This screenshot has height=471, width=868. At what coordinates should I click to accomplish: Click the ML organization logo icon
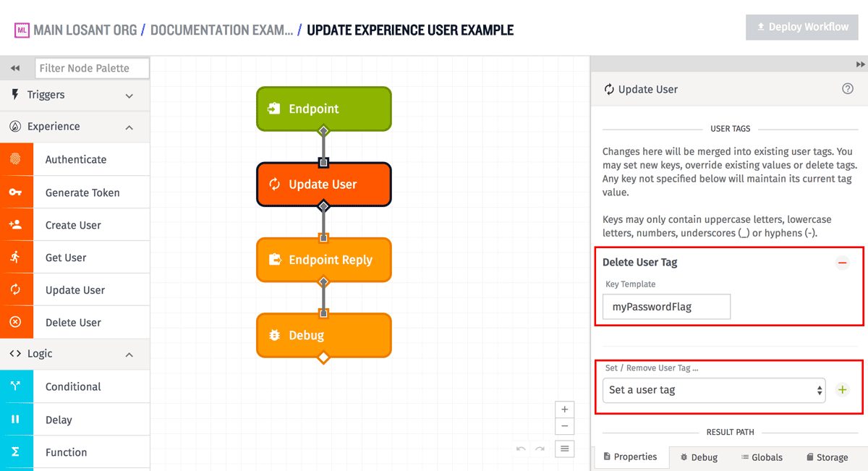pyautogui.click(x=21, y=30)
